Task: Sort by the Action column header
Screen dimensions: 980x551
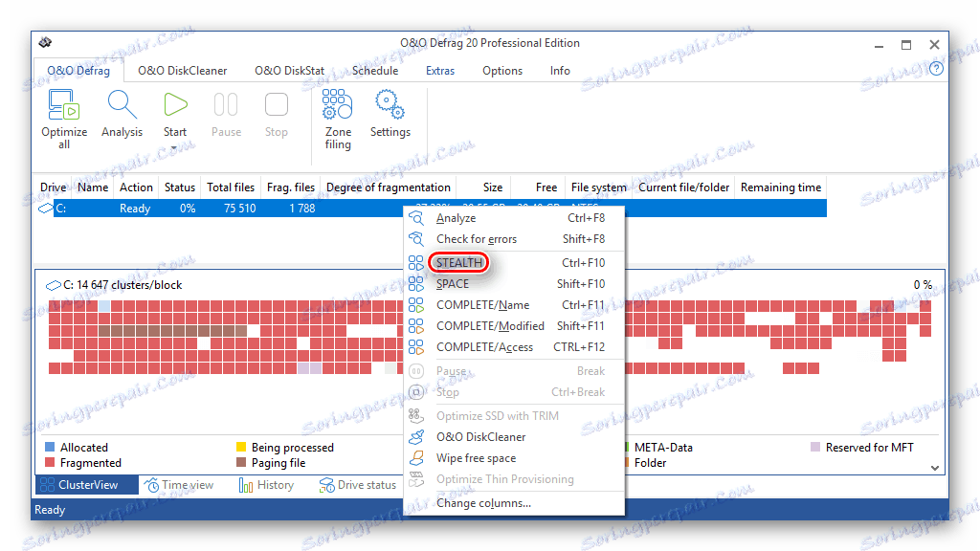Action: [136, 187]
